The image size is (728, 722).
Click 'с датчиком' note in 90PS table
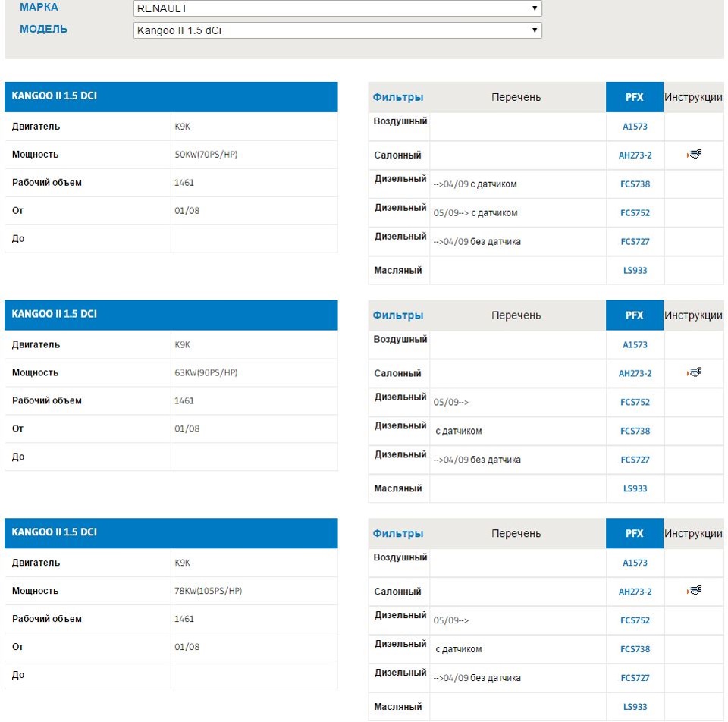click(x=458, y=432)
